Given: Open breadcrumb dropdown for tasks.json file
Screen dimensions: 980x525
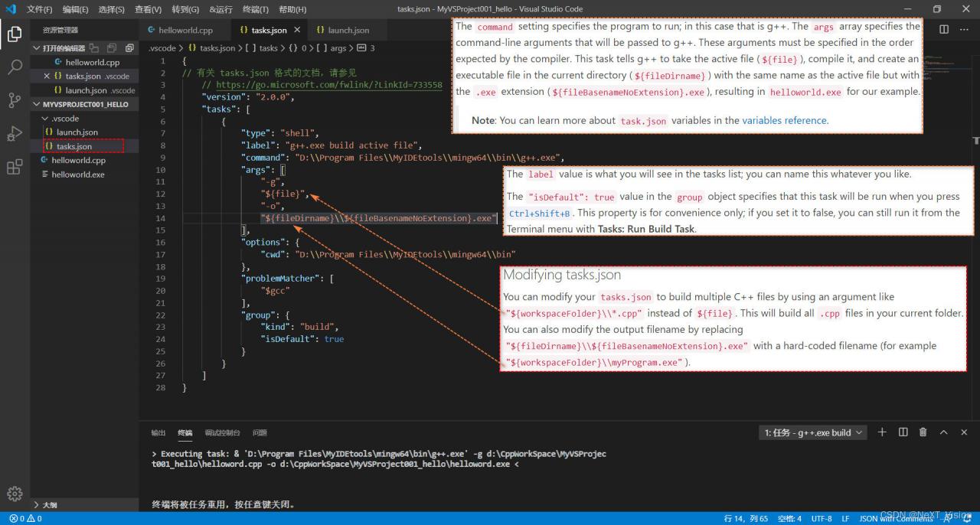Looking at the screenshot, I should (x=212, y=47).
